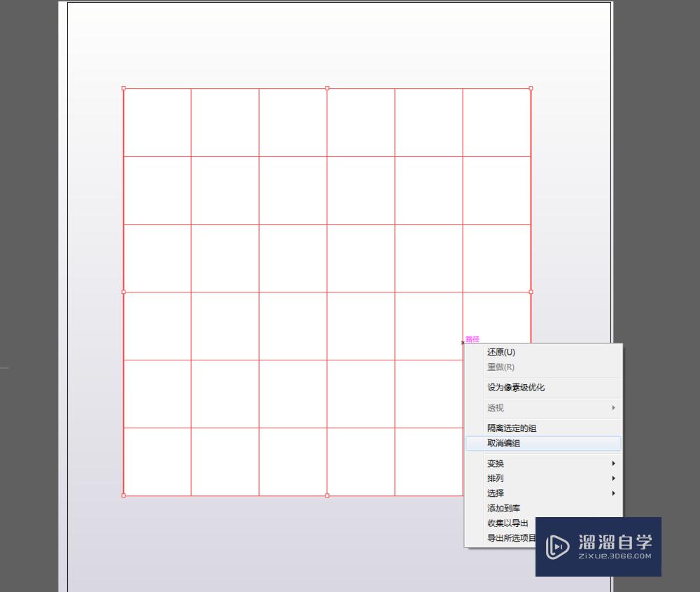选中网格右上角的锚点手柄
The height and width of the screenshot is (592, 700).
click(531, 89)
